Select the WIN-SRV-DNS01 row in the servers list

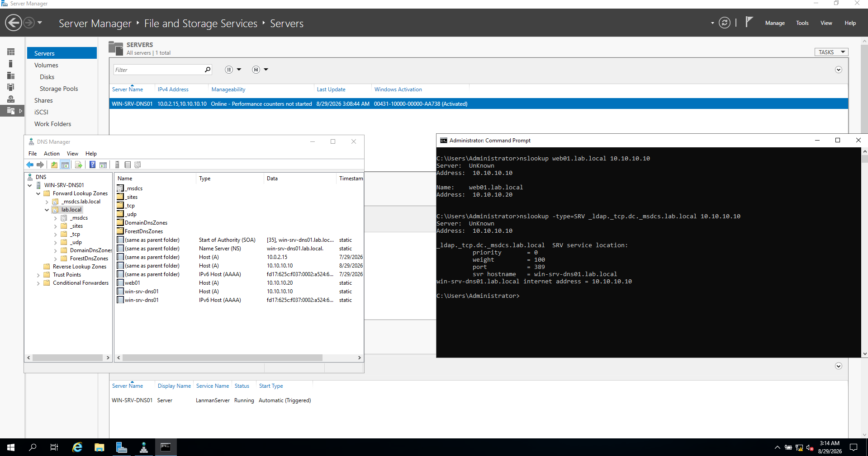point(479,104)
